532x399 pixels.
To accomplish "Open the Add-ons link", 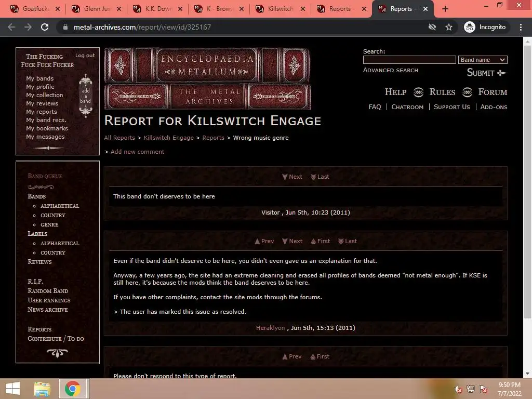I will 494,107.
